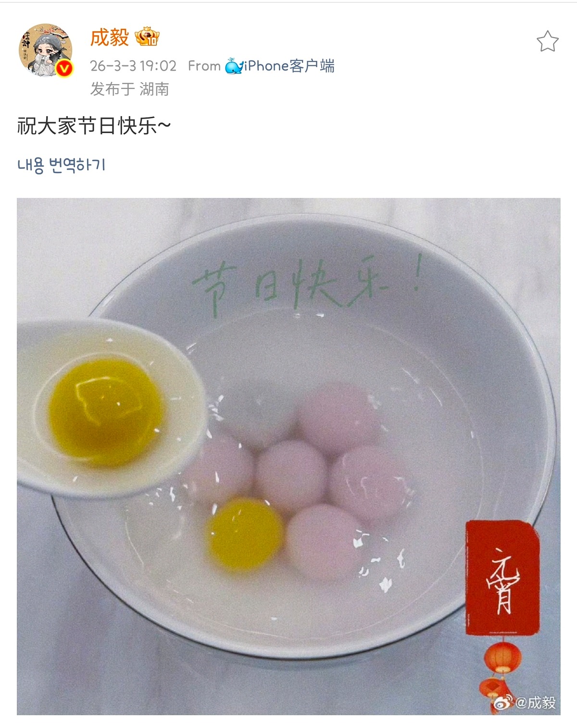Click the 发布于 湖南 location text
Image resolution: width=577 pixels, height=728 pixels.
click(x=129, y=89)
